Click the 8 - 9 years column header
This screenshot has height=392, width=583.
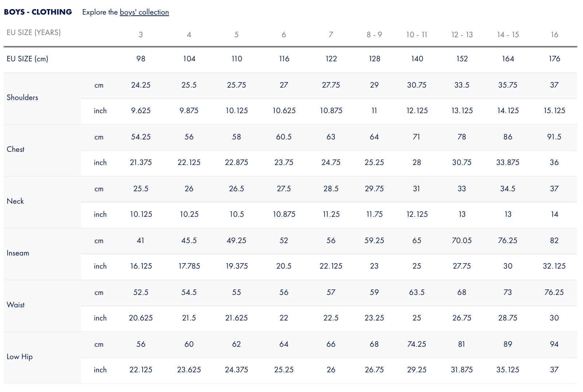374,35
